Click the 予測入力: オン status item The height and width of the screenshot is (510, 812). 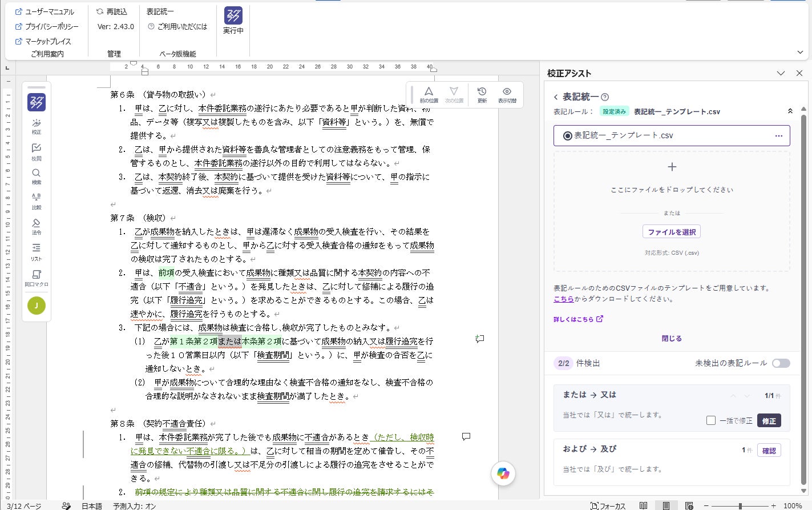pos(135,506)
